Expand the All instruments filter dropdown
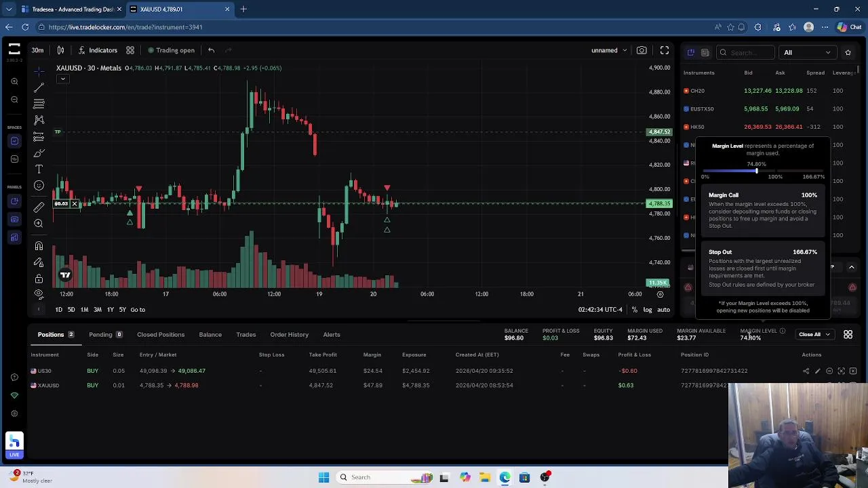868x488 pixels. click(x=807, y=52)
